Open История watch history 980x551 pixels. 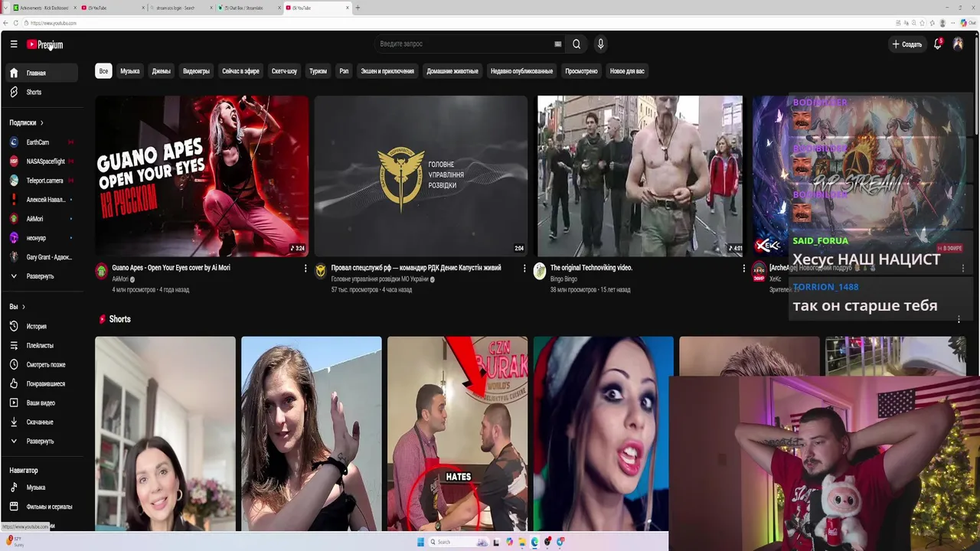[x=42, y=326]
